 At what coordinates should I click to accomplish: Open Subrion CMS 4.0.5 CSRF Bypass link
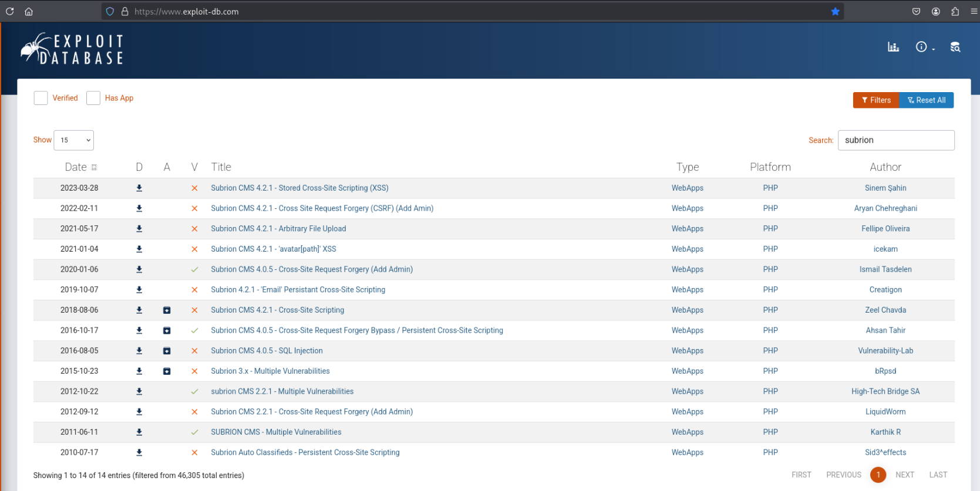point(357,331)
